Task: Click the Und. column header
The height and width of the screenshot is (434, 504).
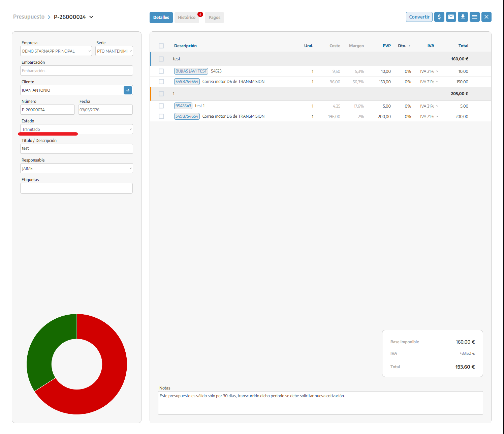Action: [309, 46]
